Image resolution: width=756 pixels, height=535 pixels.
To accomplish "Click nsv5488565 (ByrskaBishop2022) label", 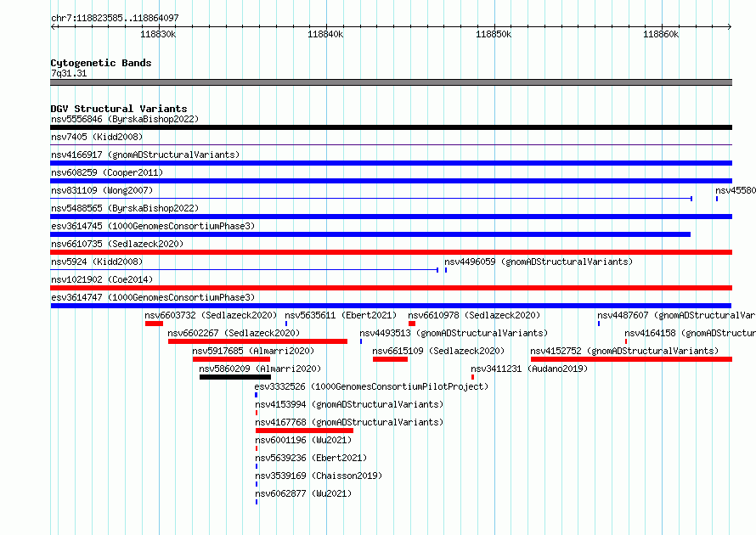I will pyautogui.click(x=125, y=208).
